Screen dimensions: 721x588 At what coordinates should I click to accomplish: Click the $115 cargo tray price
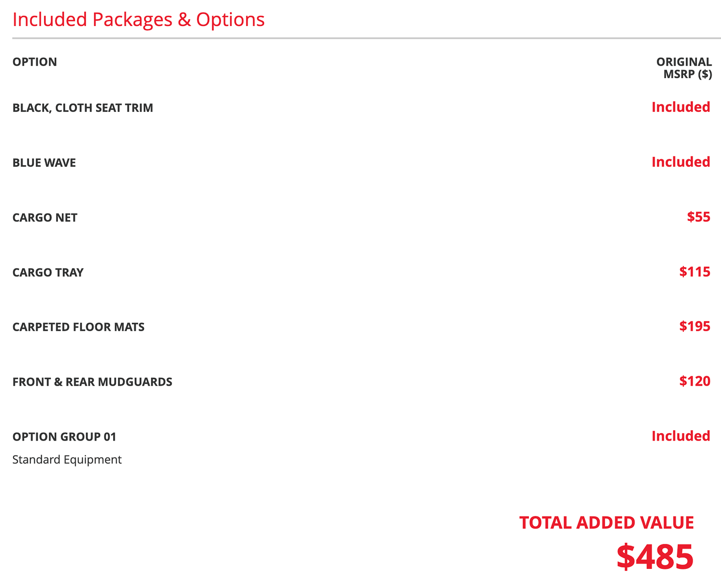pyautogui.click(x=695, y=271)
